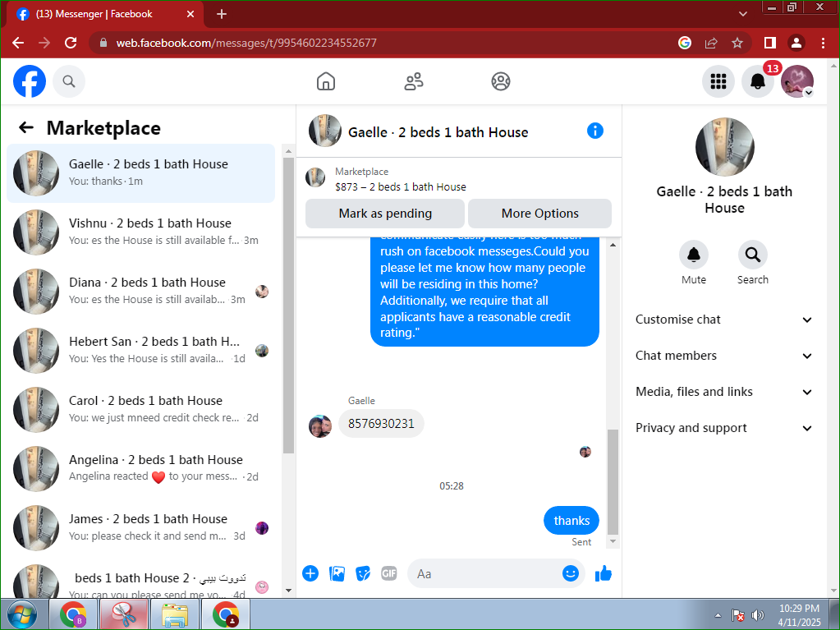Image resolution: width=840 pixels, height=630 pixels.
Task: Open a new browser tab
Action: click(x=222, y=14)
